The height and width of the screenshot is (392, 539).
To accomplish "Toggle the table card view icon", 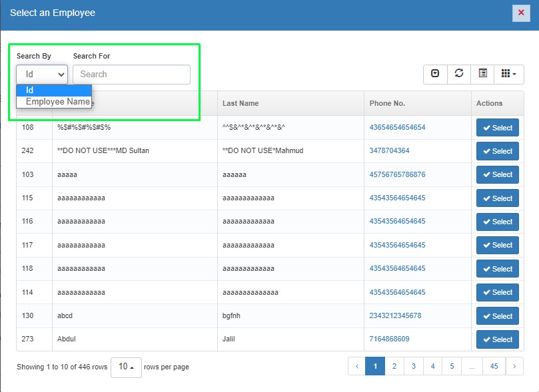I will tap(482, 74).
